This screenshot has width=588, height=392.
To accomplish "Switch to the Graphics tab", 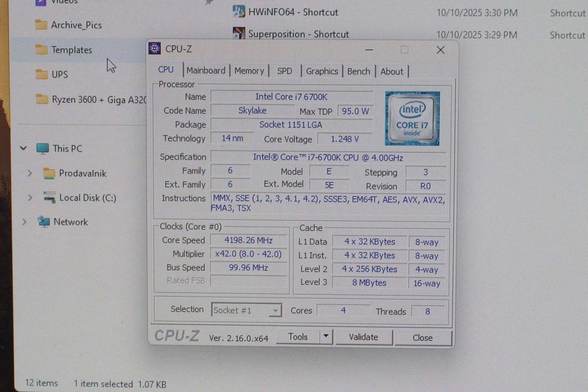I will (x=322, y=71).
